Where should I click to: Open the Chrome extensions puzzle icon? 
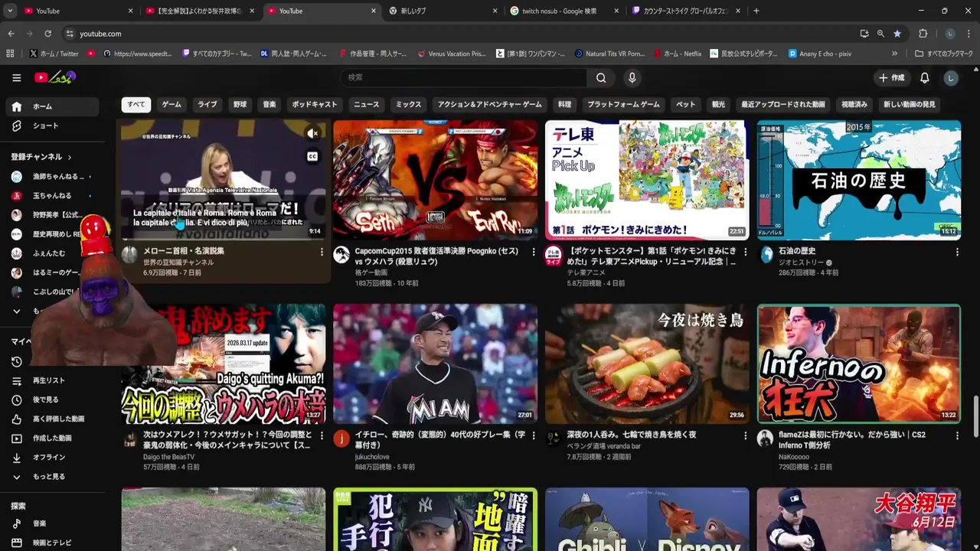(923, 34)
